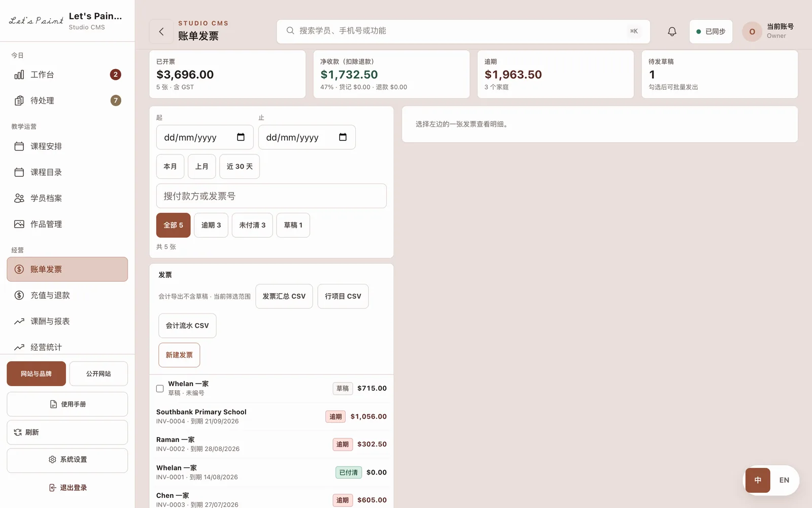
Task: Filter invoices by 草稿 1
Action: (293, 225)
